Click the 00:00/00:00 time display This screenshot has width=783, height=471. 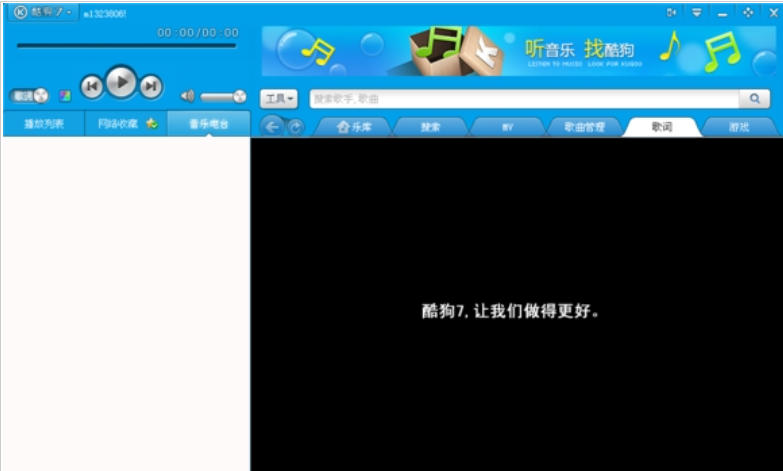(x=198, y=32)
